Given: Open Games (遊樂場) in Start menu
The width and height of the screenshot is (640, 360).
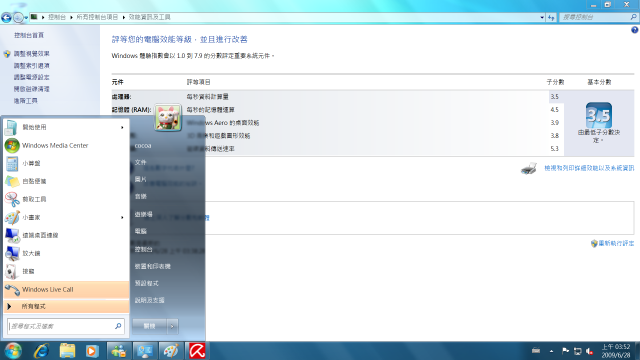Looking at the screenshot, I should pyautogui.click(x=143, y=214).
